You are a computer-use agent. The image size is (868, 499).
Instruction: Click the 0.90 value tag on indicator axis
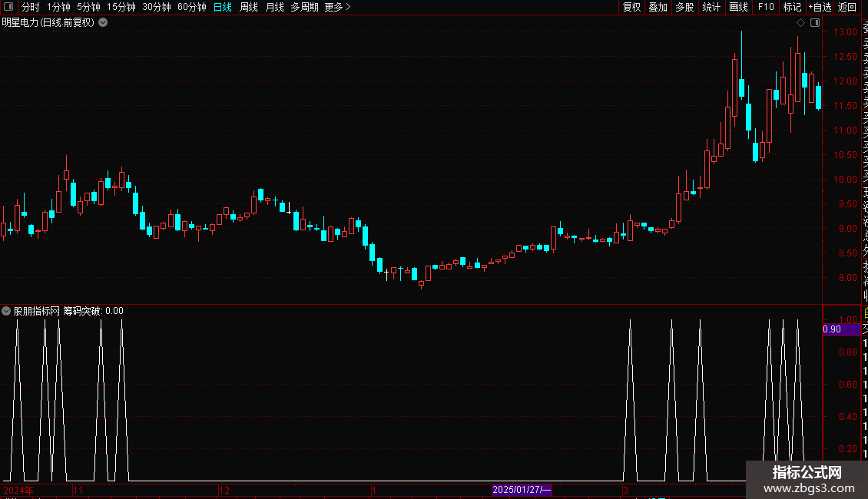(x=841, y=329)
